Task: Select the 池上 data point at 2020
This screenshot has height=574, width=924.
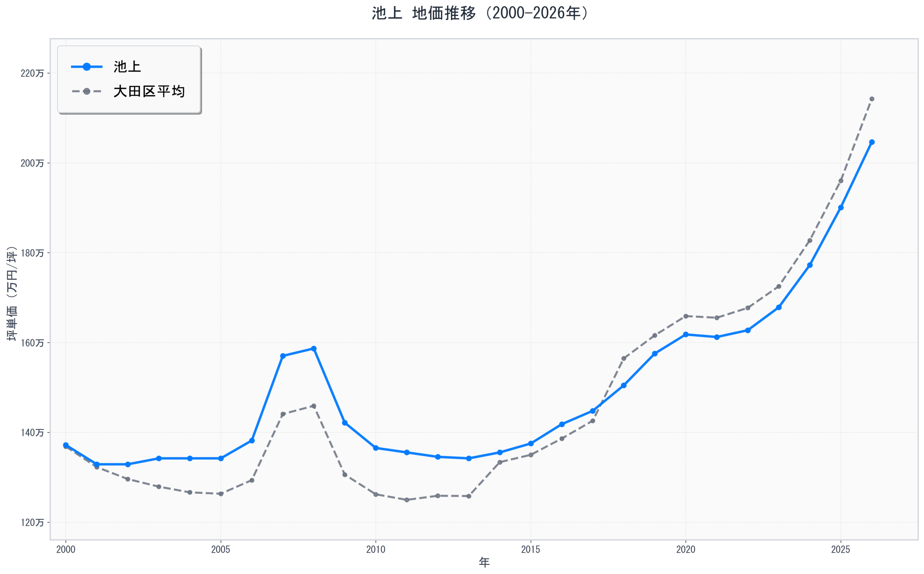Action: [686, 335]
